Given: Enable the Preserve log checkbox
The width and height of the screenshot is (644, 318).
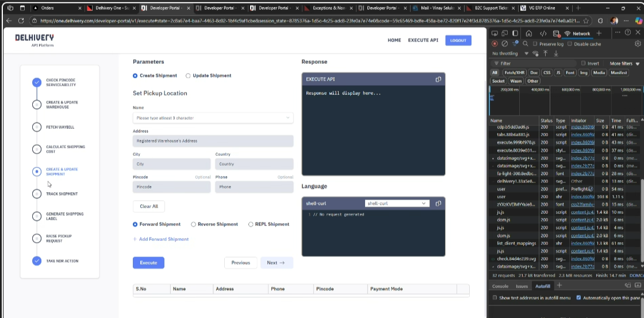Looking at the screenshot, I should click(535, 44).
